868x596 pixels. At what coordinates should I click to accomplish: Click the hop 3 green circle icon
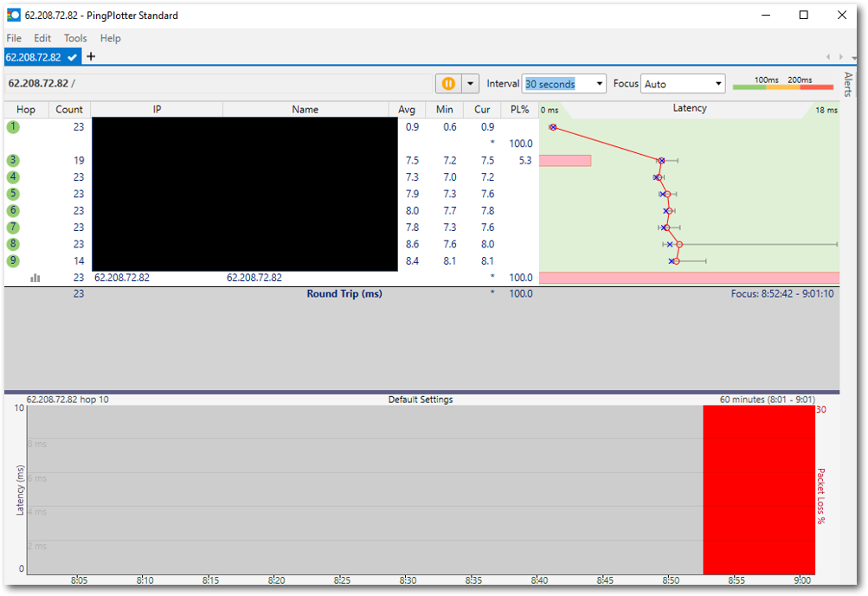[13, 161]
